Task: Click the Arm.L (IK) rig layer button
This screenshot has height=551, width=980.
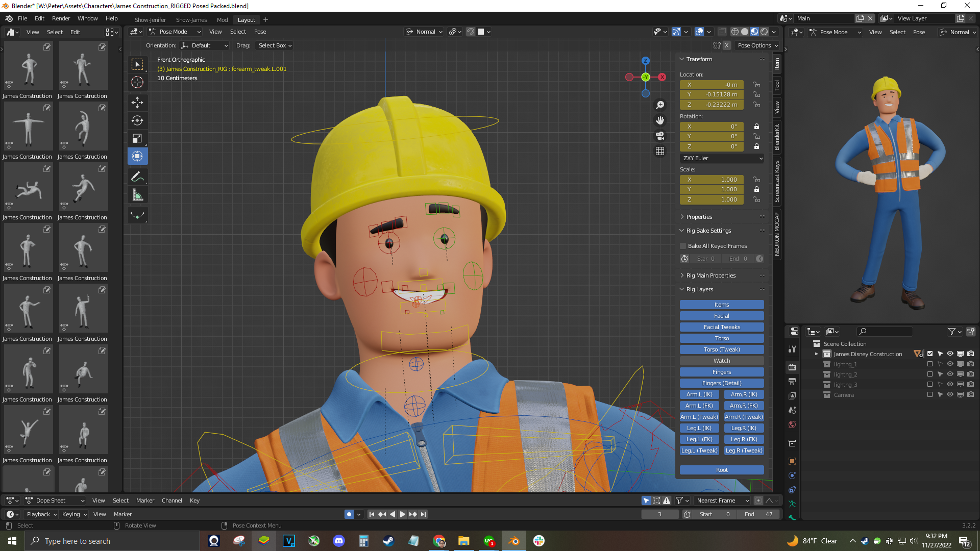Action: pyautogui.click(x=699, y=394)
